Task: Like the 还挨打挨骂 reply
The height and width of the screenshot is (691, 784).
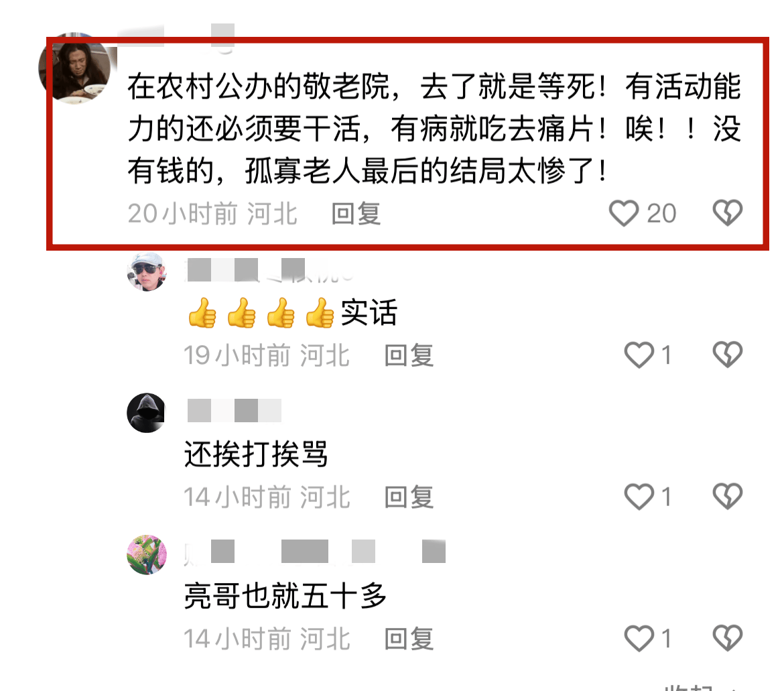Action: [x=639, y=497]
